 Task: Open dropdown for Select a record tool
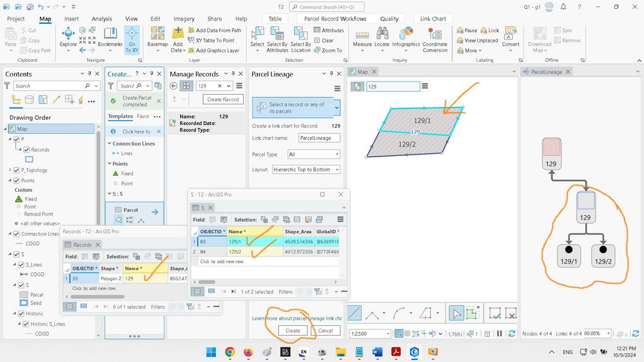tap(337, 108)
